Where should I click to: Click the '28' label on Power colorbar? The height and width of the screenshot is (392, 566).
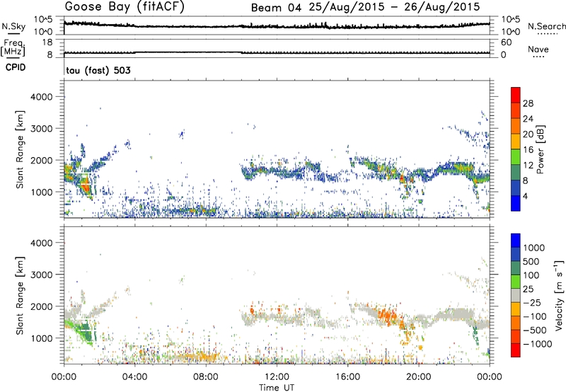pos(528,103)
